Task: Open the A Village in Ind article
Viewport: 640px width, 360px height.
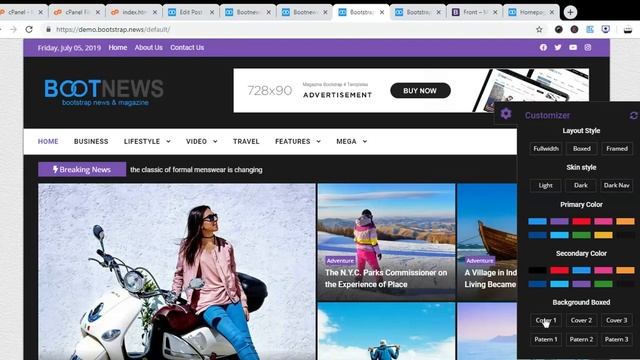Action: pyautogui.click(x=490, y=278)
